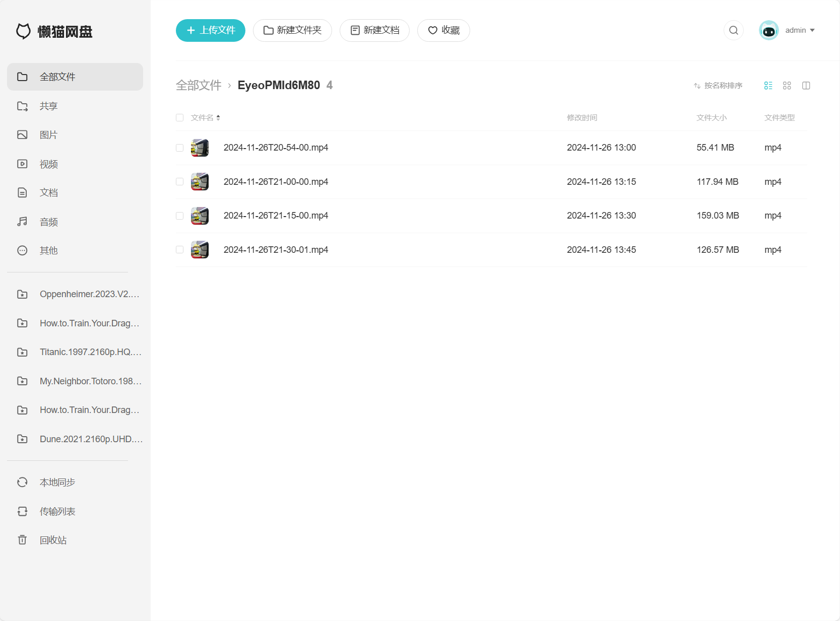
Task: Switch to list view icon
Action: [x=768, y=86]
